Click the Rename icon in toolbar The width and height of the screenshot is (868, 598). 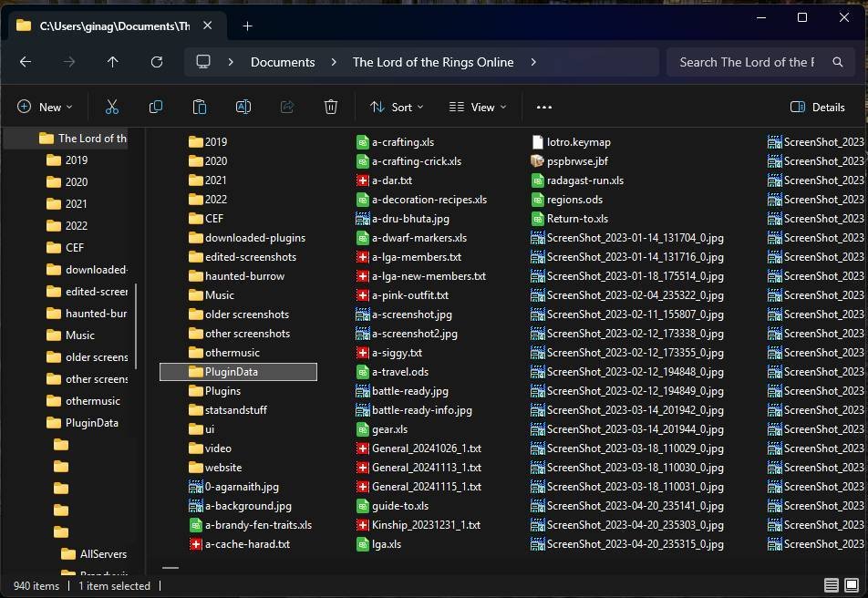(x=243, y=107)
